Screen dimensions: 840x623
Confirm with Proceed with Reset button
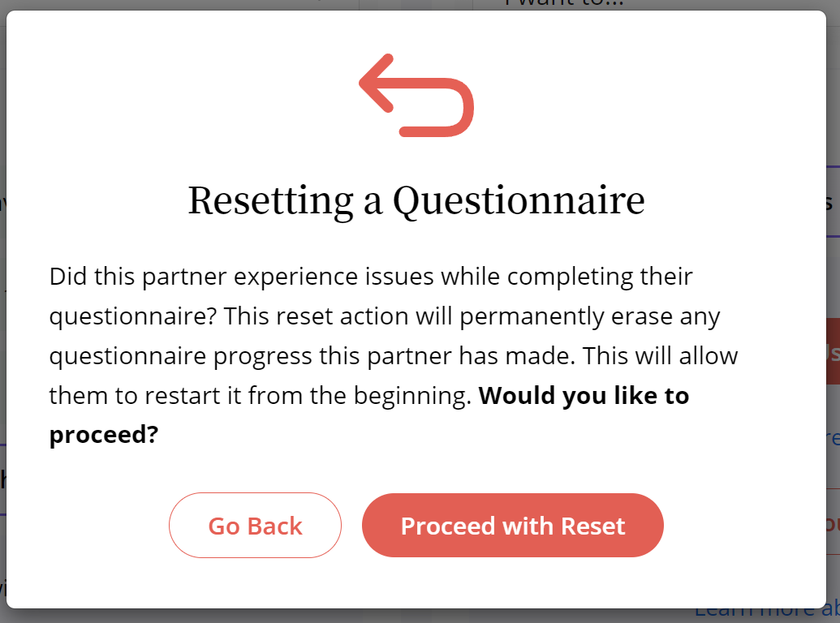click(x=513, y=526)
